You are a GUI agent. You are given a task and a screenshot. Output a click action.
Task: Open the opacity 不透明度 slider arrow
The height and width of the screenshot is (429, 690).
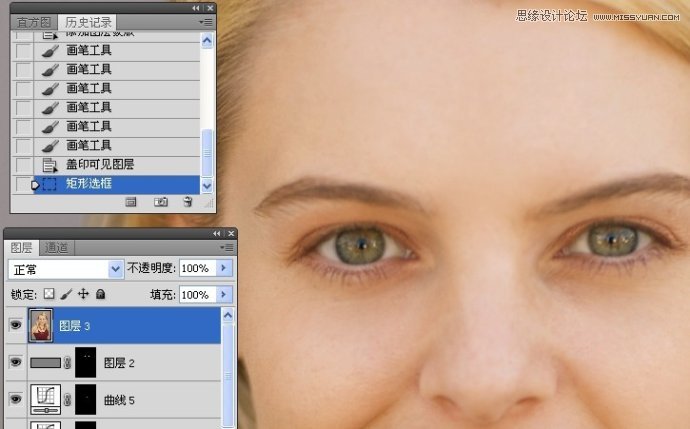224,269
